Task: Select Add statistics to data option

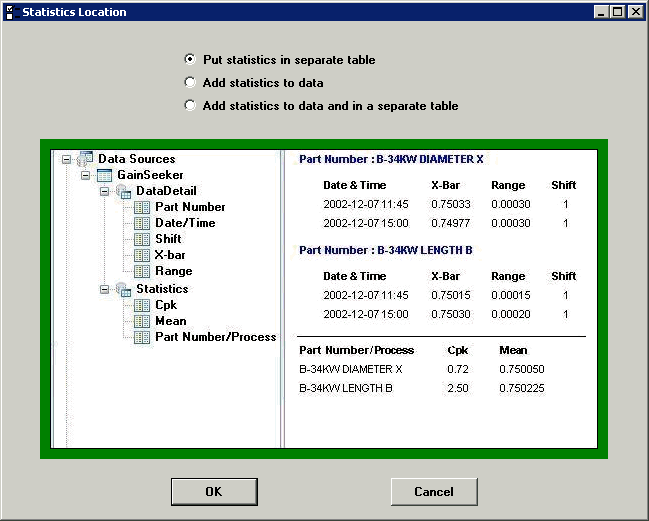Action: click(x=190, y=83)
